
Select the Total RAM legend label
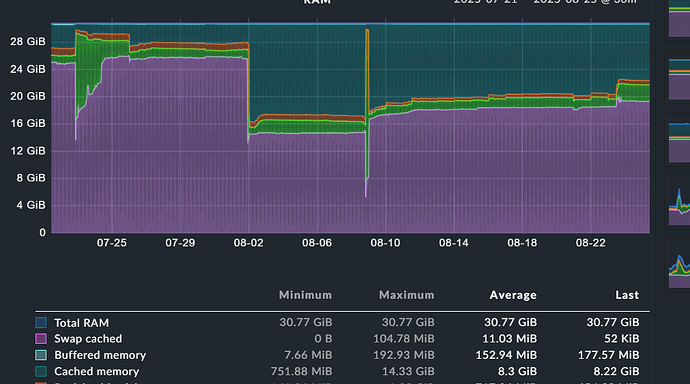click(x=81, y=323)
